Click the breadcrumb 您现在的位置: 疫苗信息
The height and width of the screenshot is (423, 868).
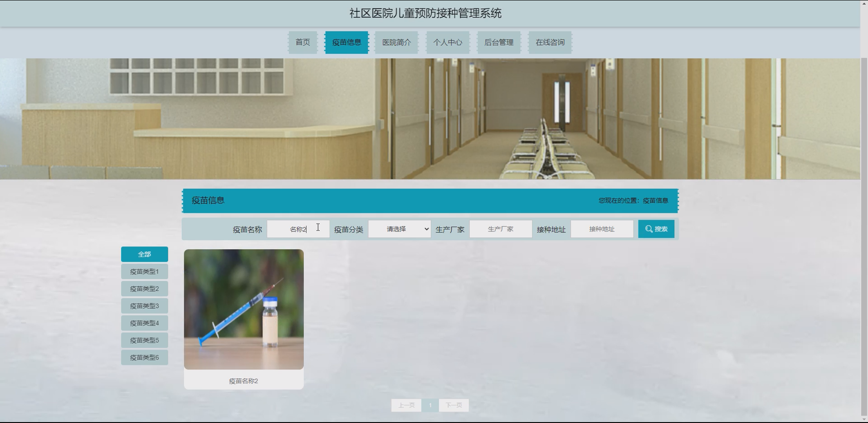pyautogui.click(x=633, y=201)
